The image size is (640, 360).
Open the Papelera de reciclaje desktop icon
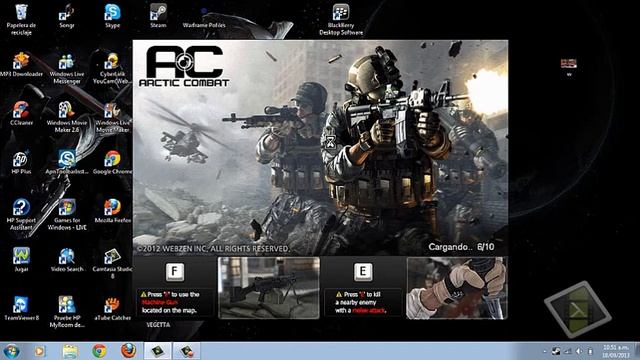21,19
